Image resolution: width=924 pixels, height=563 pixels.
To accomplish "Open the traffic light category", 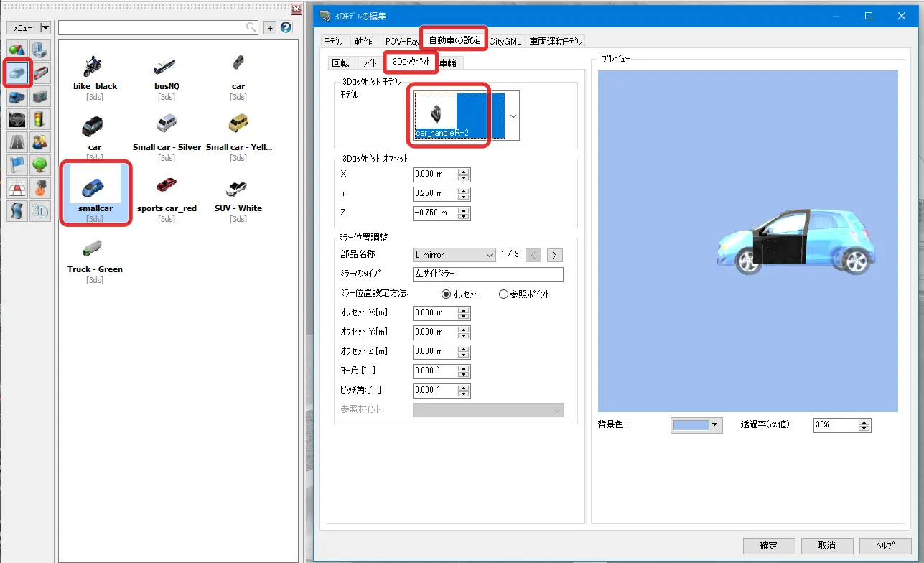I will (41, 118).
